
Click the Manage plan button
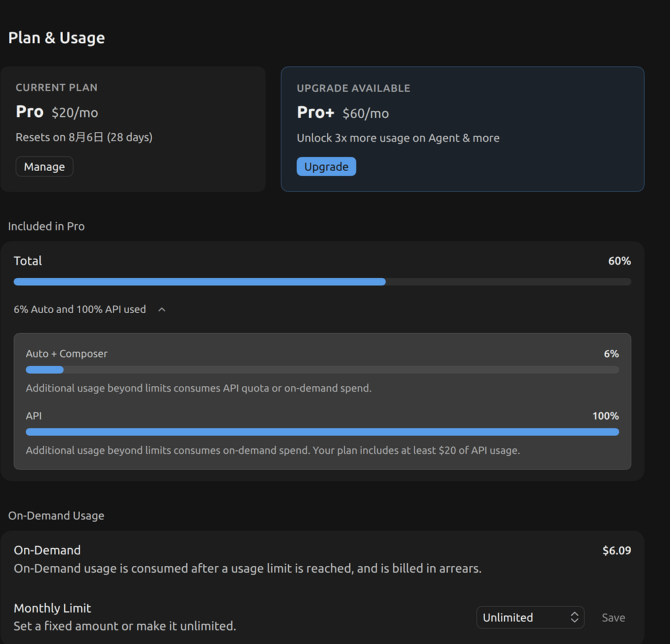[x=44, y=167]
